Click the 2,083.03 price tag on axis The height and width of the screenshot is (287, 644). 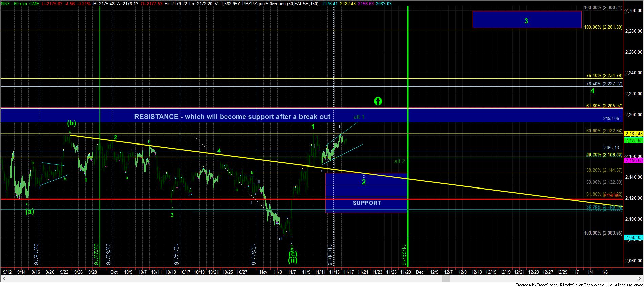coord(633,237)
